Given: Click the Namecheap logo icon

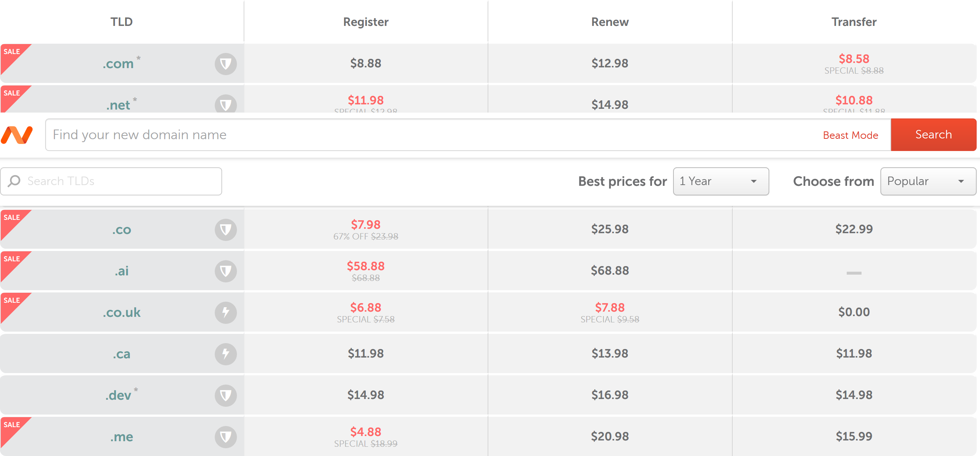Looking at the screenshot, I should click(x=17, y=135).
